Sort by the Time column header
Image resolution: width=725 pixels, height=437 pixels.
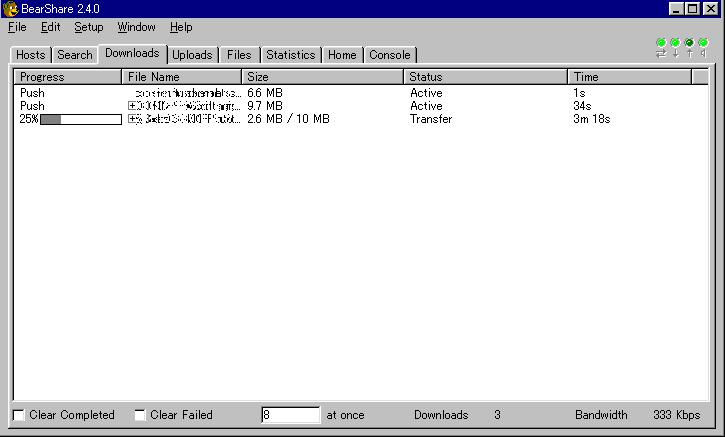tap(630, 77)
